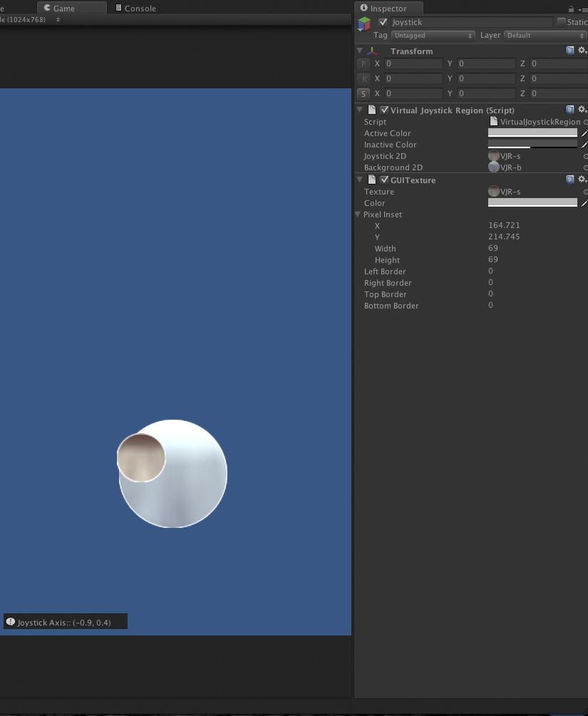Click the Pixel Inset Y value 214.745
588x716 pixels.
504,237
